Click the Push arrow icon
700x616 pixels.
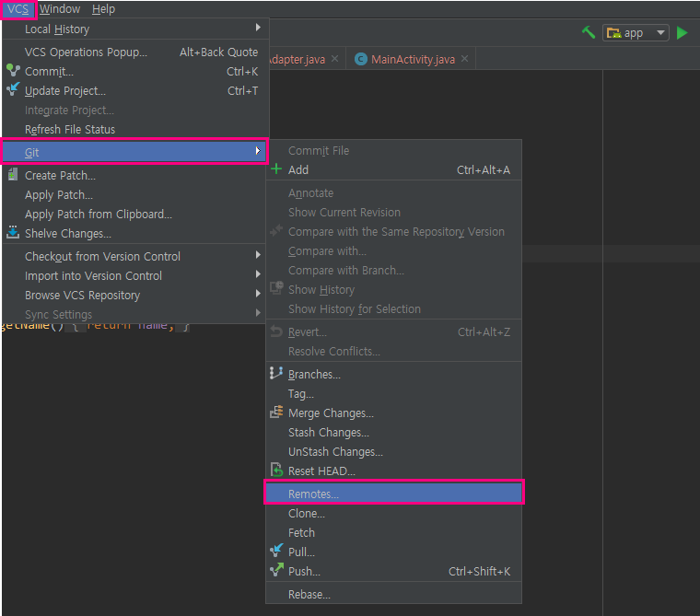(276, 570)
